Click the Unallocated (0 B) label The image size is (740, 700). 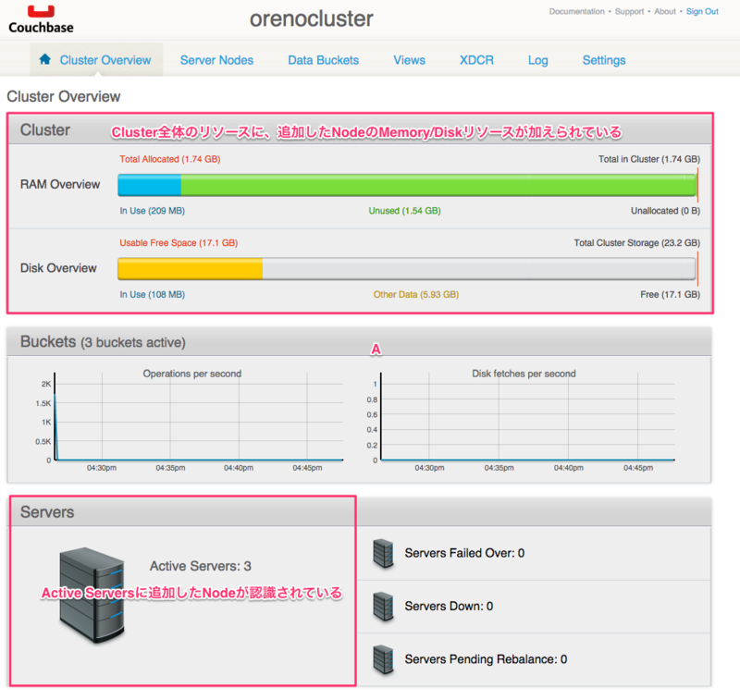tap(665, 211)
